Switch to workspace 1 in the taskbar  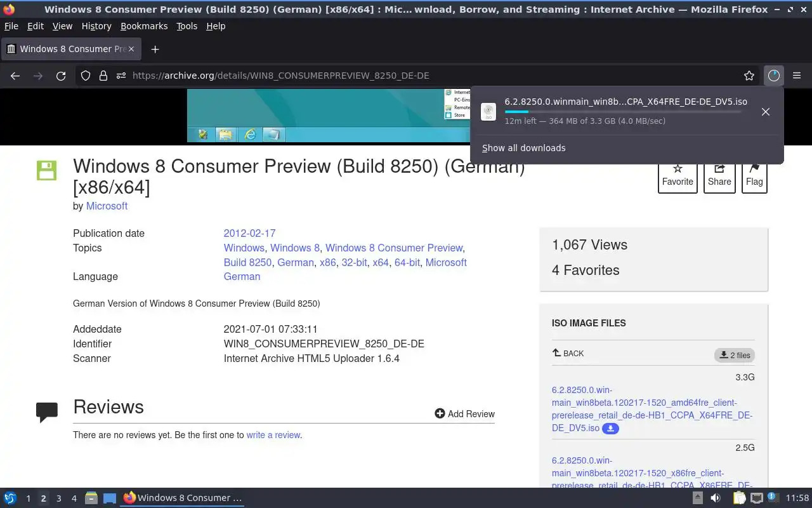(x=28, y=498)
